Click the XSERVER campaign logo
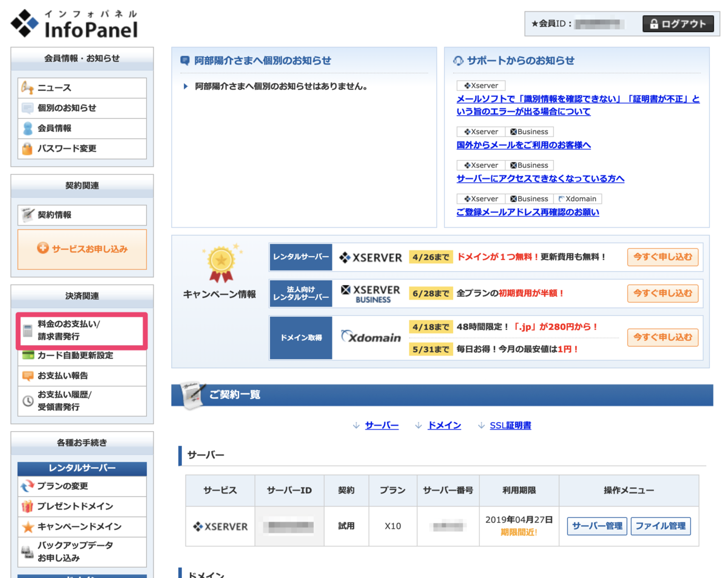Viewport: 728px width, 578px height. pyautogui.click(x=371, y=257)
